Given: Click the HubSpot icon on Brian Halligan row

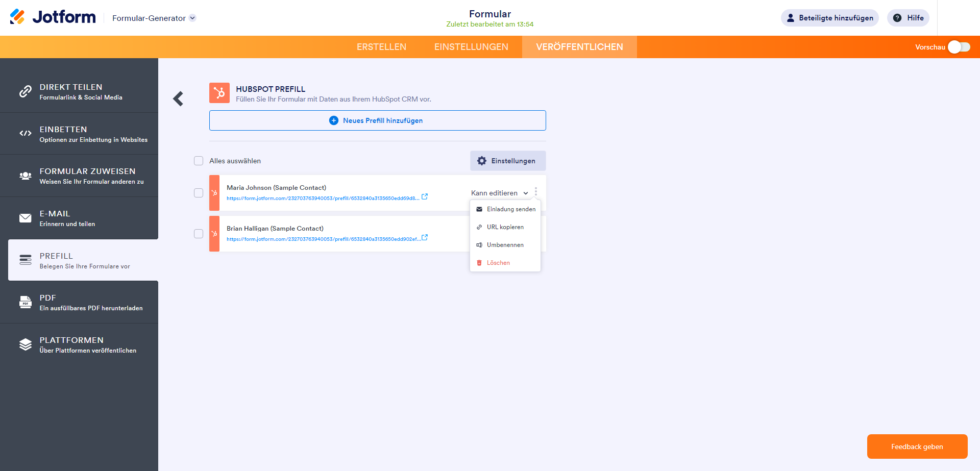Looking at the screenshot, I should [214, 234].
